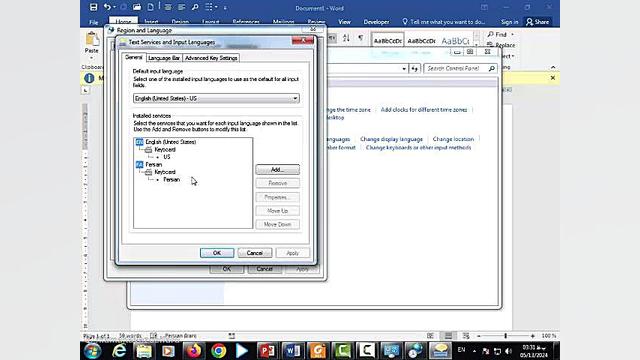Select the Persian keyboard tree item
Screen dimensions: 640x360
click(x=171, y=180)
